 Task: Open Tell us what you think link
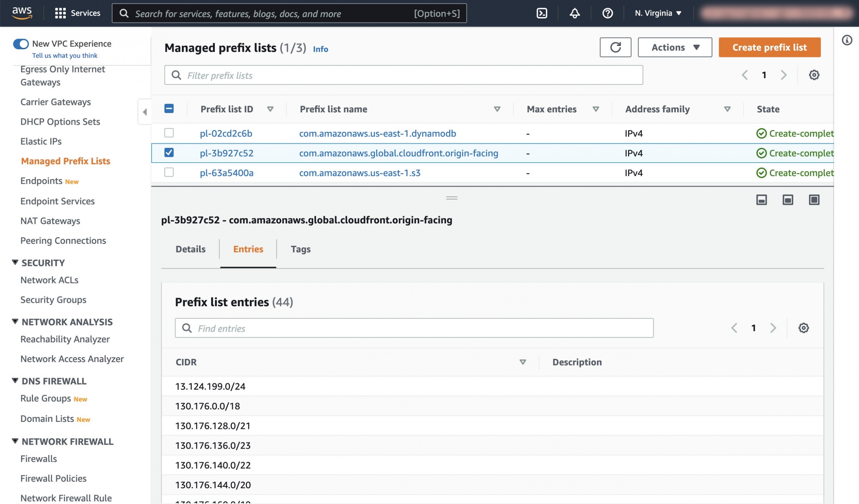[65, 55]
